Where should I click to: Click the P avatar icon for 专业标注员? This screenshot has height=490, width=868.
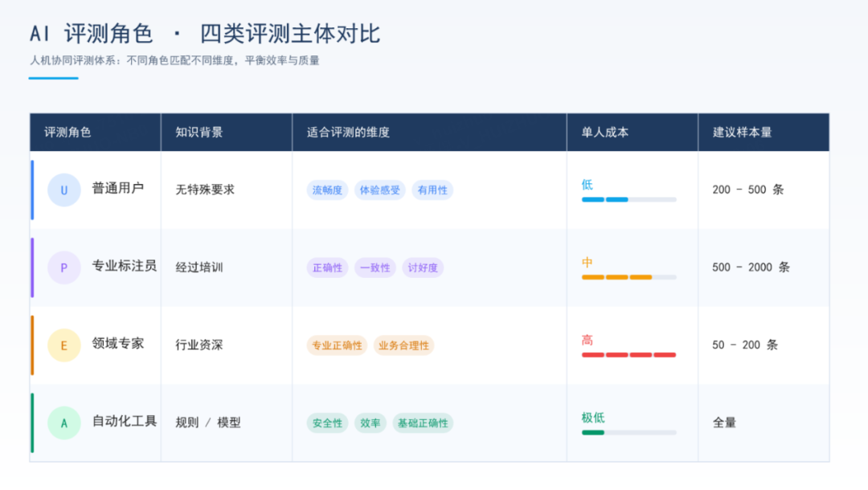pos(64,267)
